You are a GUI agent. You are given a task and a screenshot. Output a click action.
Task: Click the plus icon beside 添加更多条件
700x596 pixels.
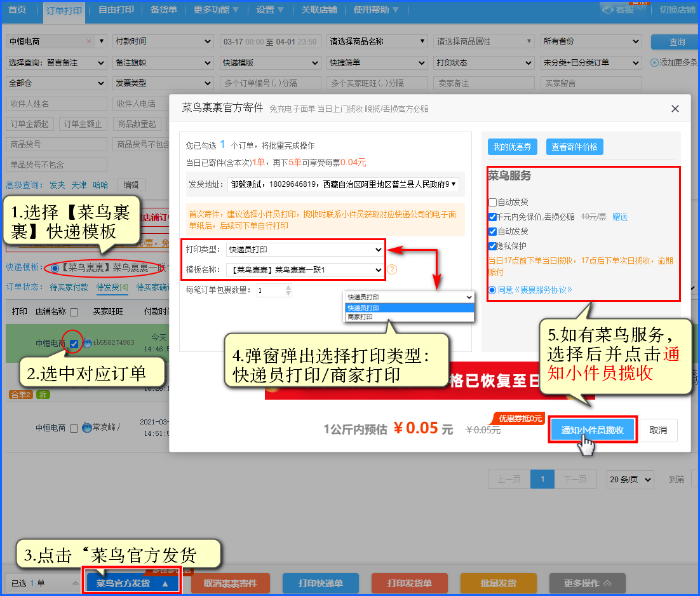[654, 62]
